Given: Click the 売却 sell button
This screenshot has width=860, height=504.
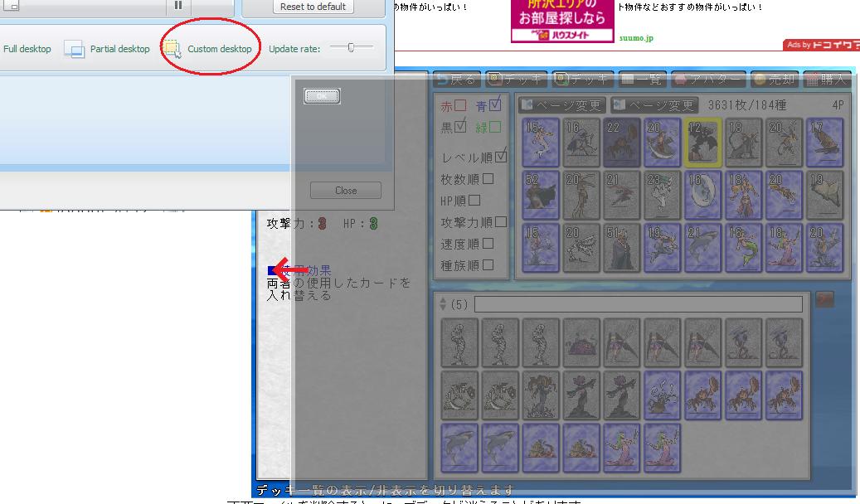Looking at the screenshot, I should point(774,80).
